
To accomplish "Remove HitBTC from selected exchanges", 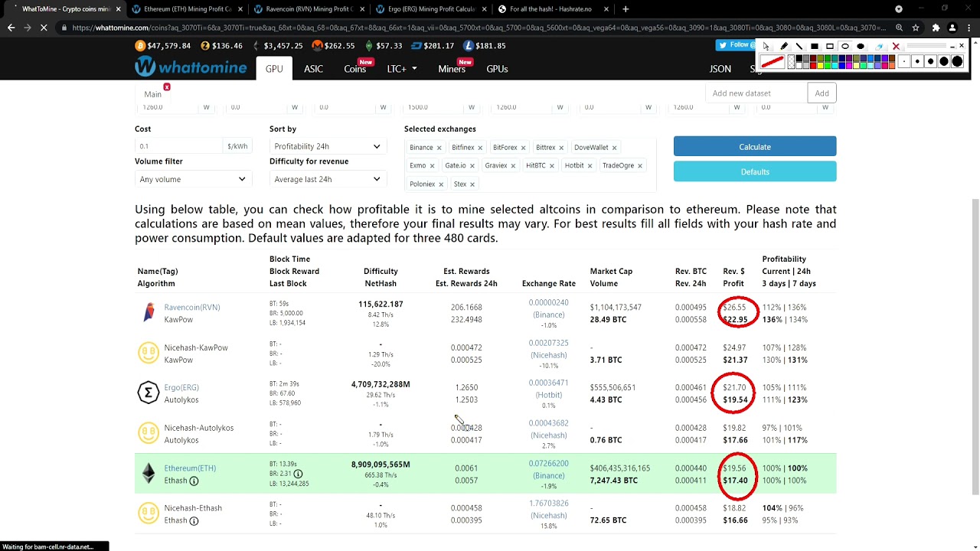I will (x=551, y=166).
